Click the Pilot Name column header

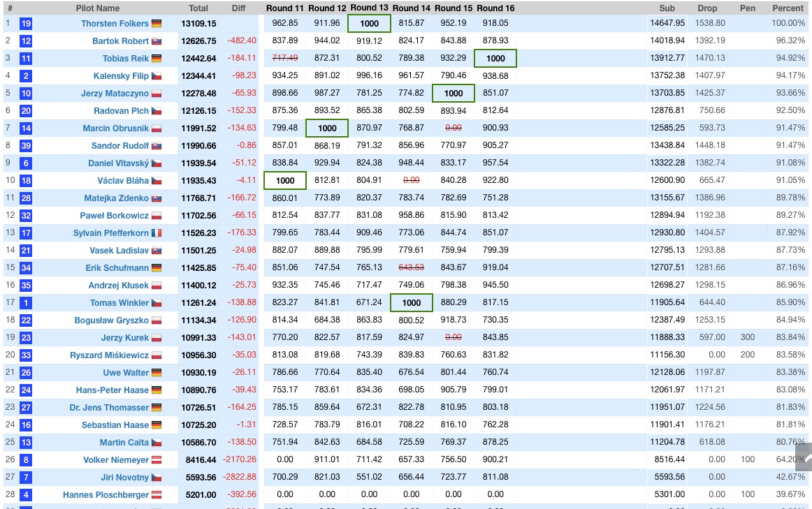point(98,8)
